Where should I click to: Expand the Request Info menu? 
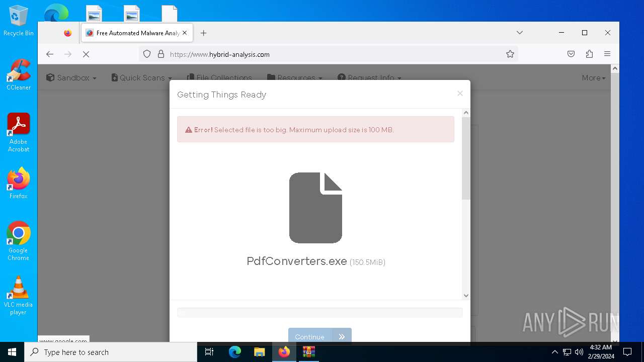tap(370, 78)
